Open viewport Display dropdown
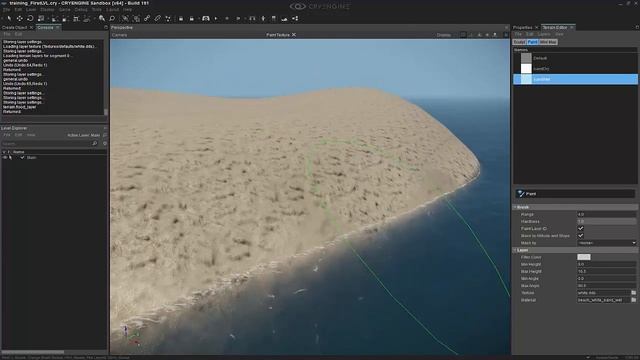Screen dimensions: 640x360 pos(444,35)
